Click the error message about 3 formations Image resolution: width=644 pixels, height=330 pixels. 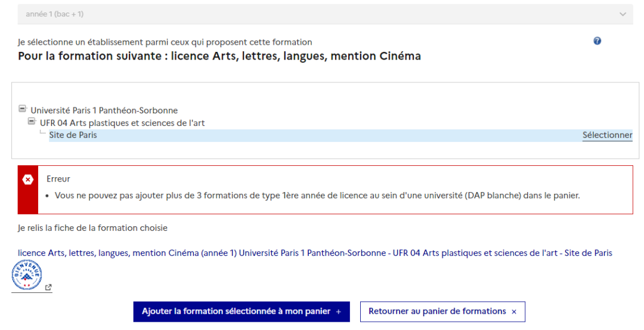[317, 196]
